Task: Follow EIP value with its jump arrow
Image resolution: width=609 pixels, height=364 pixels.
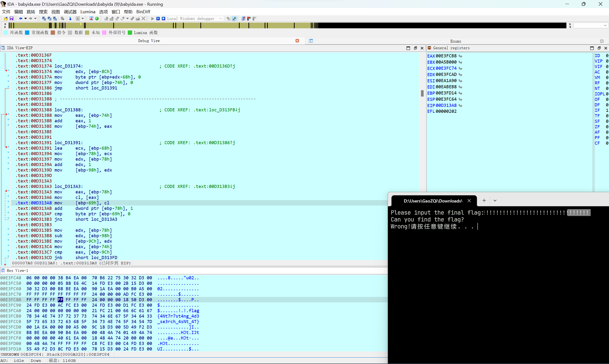Action: tap(460, 105)
